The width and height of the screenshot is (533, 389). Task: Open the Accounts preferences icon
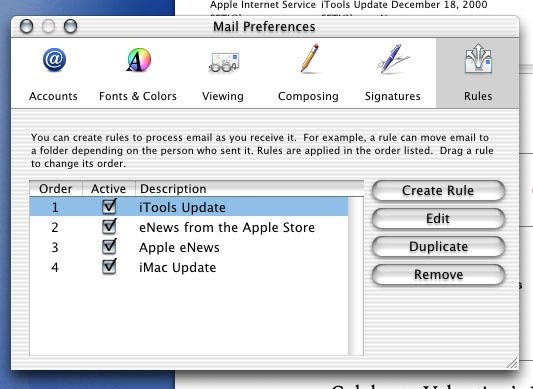pyautogui.click(x=54, y=61)
